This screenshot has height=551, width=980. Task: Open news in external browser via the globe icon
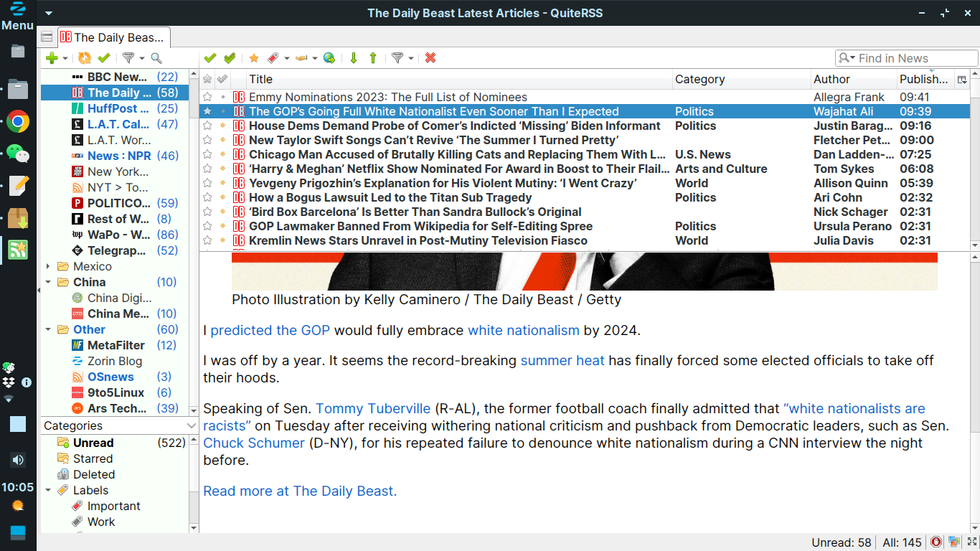coord(329,58)
